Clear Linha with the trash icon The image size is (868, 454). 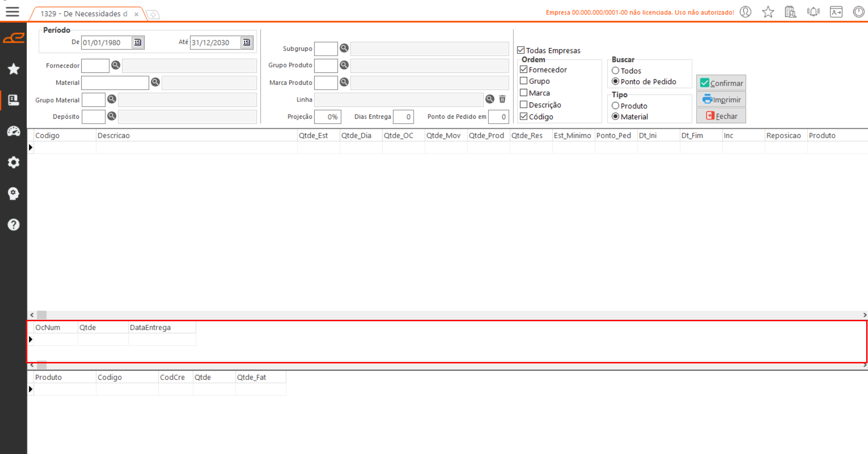point(502,99)
